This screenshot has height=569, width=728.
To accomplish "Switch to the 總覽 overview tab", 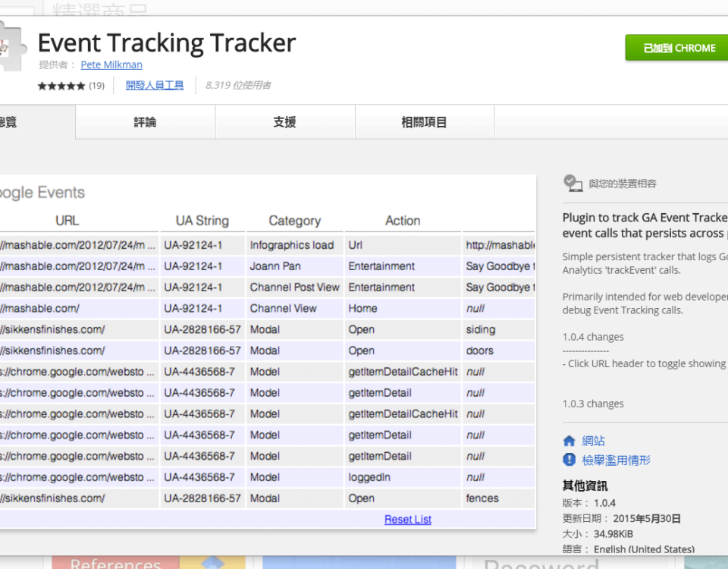I will [x=37, y=122].
